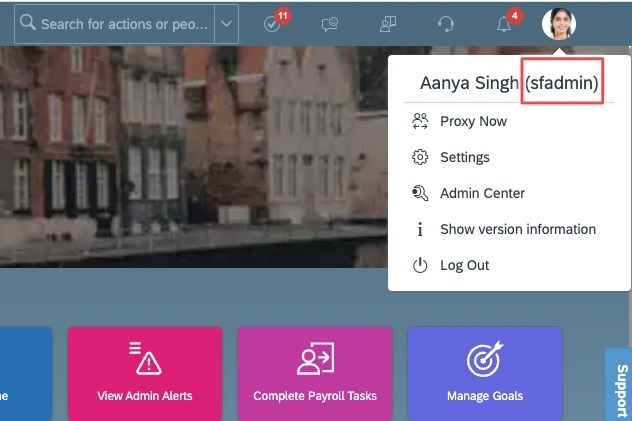Viewport: 632px width, 421px height.
Task: Click the headset support icon
Action: coord(446,24)
